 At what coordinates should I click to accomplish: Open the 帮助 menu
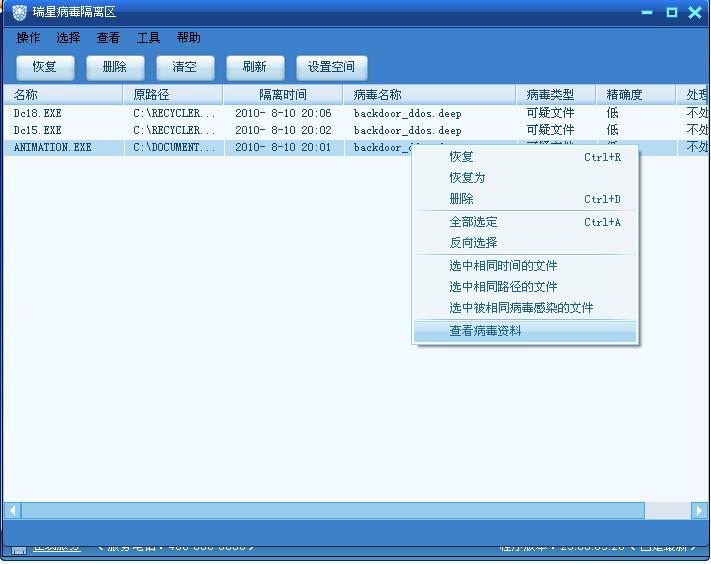tap(188, 38)
